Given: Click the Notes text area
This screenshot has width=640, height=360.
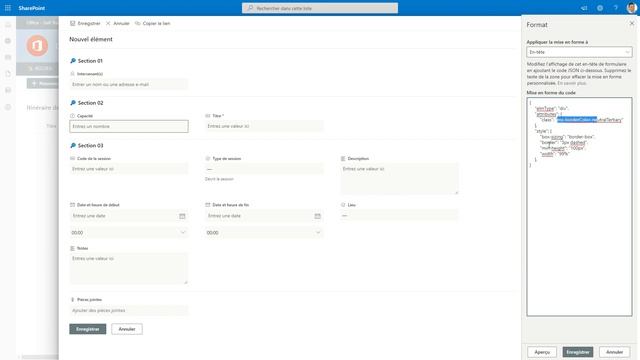Looking at the screenshot, I should [129, 269].
